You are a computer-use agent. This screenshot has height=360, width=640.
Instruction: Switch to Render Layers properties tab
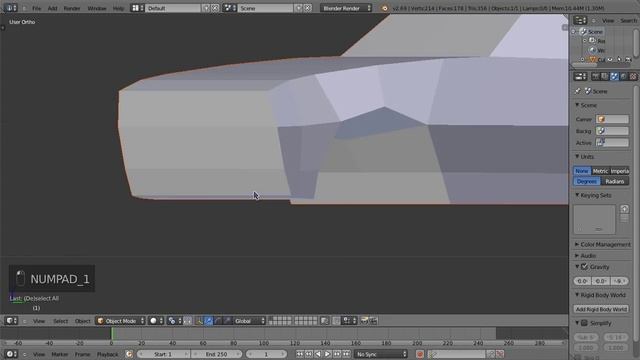[x=604, y=76]
